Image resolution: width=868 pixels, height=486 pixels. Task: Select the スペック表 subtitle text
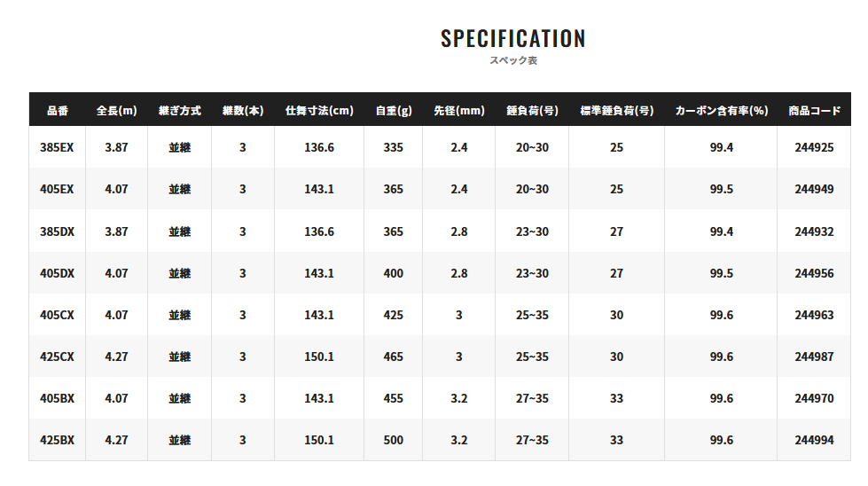click(513, 60)
